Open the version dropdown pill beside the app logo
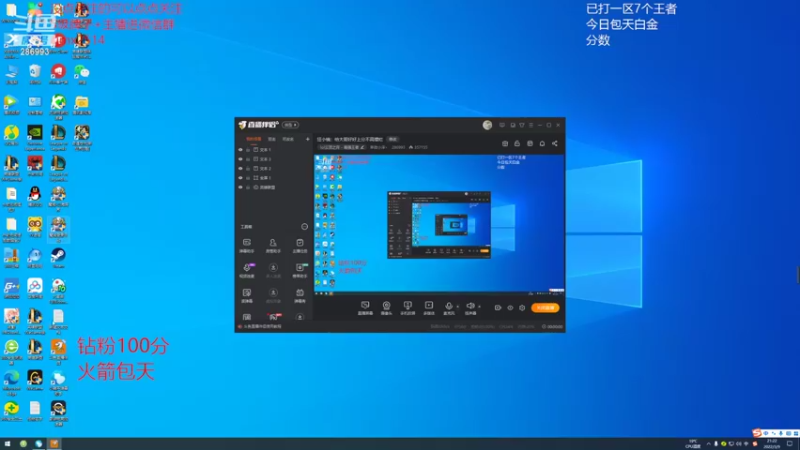The height and width of the screenshot is (450, 800). pos(290,125)
